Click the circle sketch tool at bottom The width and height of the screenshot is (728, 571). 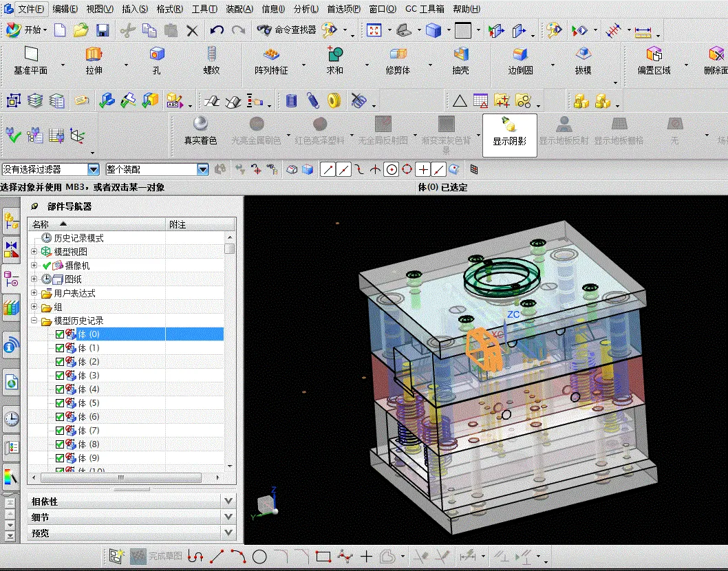pos(259,556)
